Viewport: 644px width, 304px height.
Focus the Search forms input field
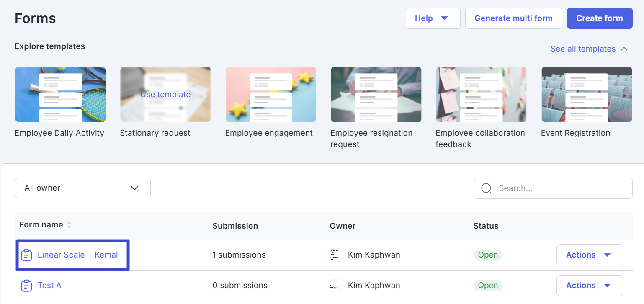pyautogui.click(x=553, y=188)
